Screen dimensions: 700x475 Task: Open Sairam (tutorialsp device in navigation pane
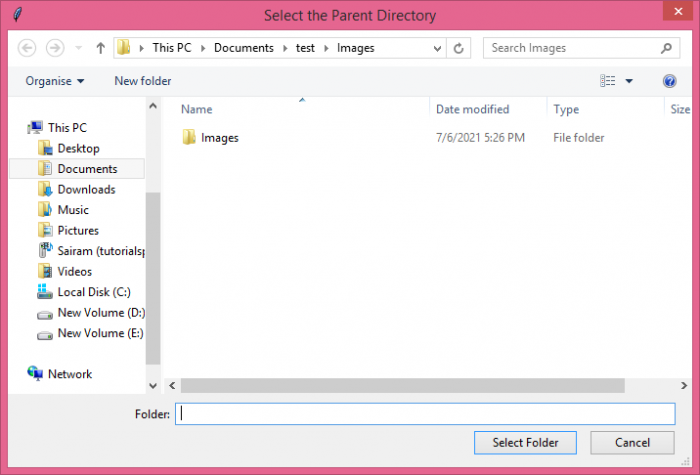pos(101,251)
